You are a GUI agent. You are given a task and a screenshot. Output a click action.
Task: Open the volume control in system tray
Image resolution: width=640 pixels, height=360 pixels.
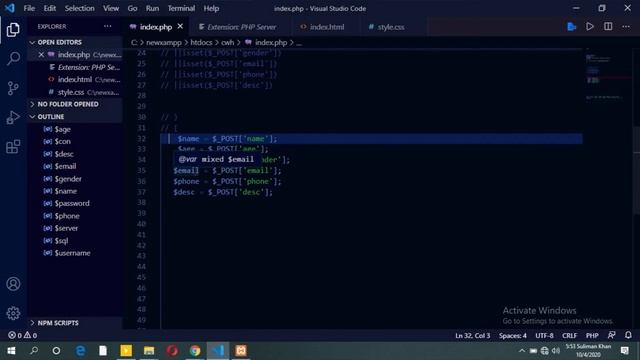coord(556,351)
